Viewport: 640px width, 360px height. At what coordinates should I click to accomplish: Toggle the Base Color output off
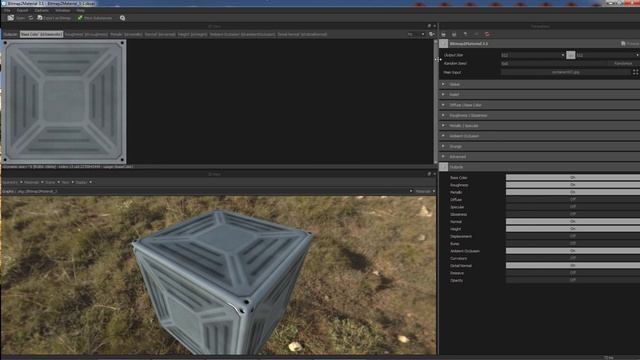[x=573, y=178]
